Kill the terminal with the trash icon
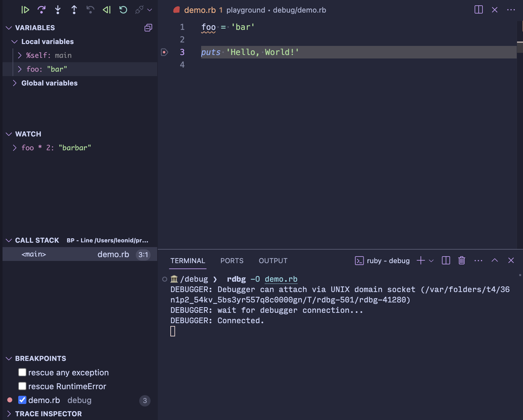523x420 pixels. [462, 260]
